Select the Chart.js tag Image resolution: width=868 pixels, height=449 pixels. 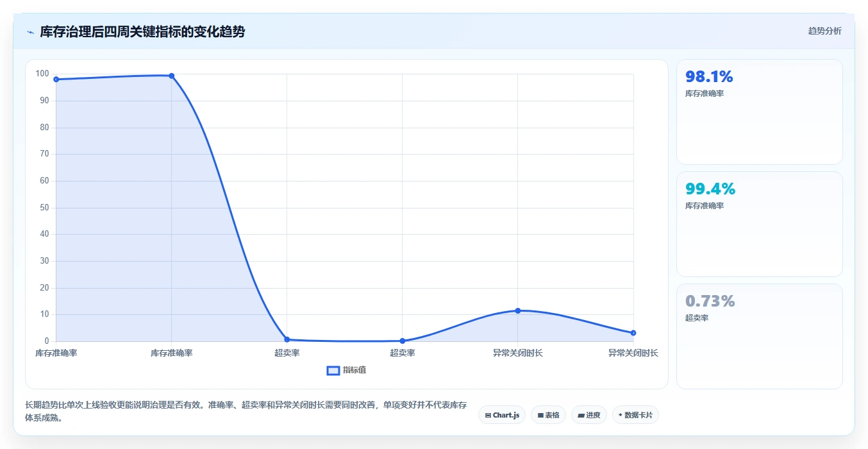tap(502, 415)
